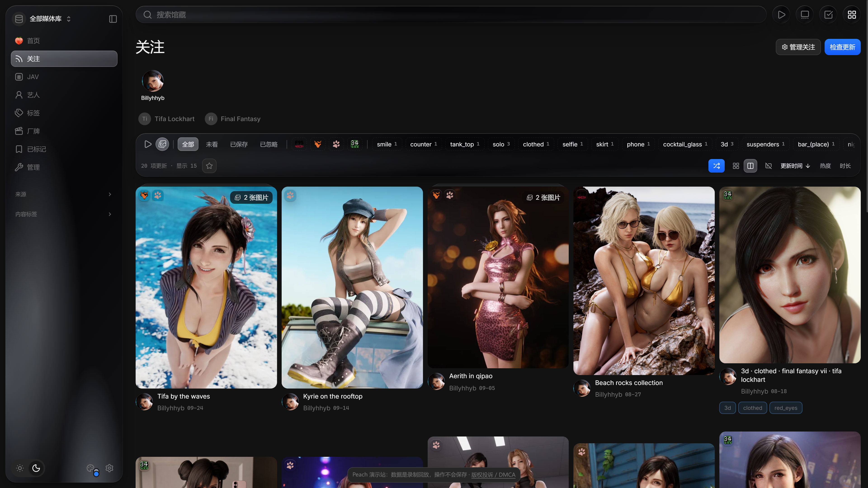Filter by the rule 34 source icon

[x=354, y=144]
